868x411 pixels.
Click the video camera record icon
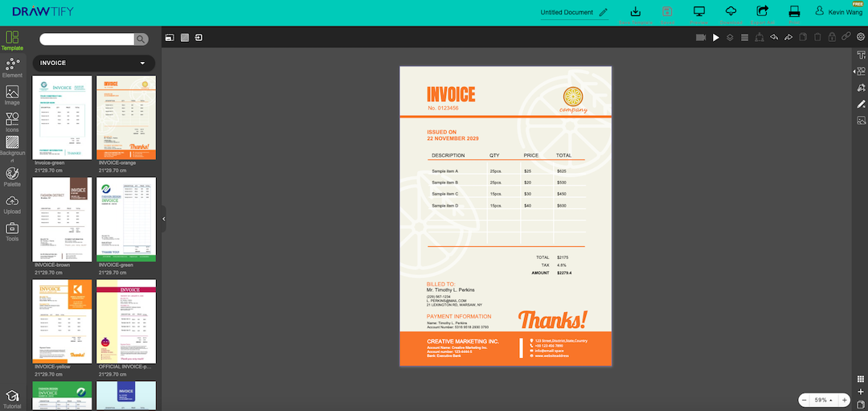[701, 37]
